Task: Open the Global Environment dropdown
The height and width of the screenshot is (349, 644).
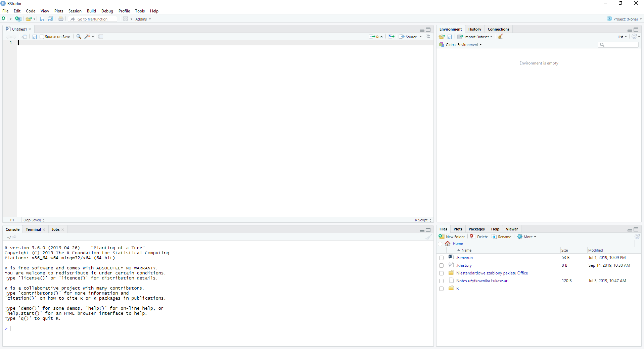Action: point(461,45)
